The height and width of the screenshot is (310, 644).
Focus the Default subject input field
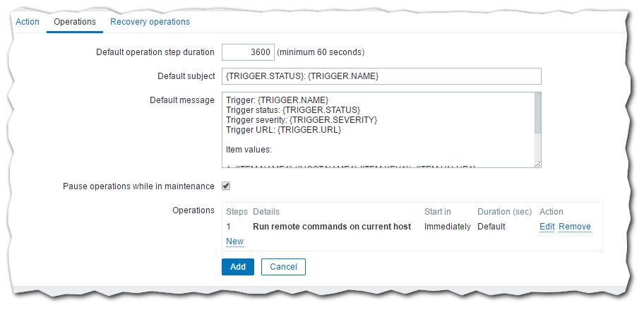pos(381,76)
